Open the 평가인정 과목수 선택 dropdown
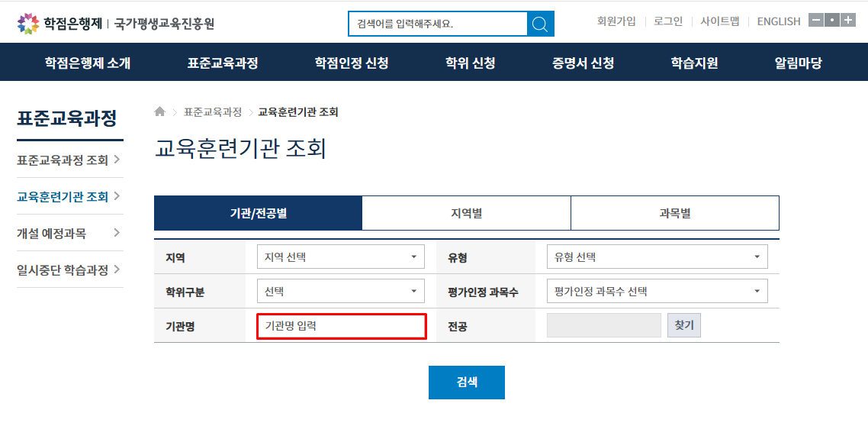 [x=657, y=291]
